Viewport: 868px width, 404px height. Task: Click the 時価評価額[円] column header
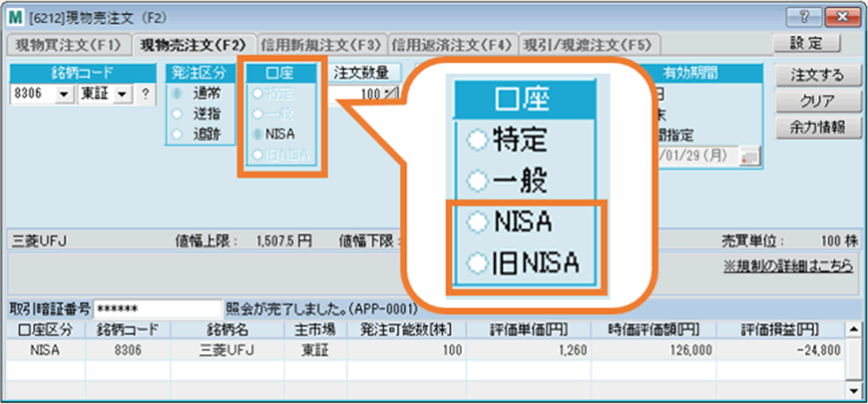[653, 330]
